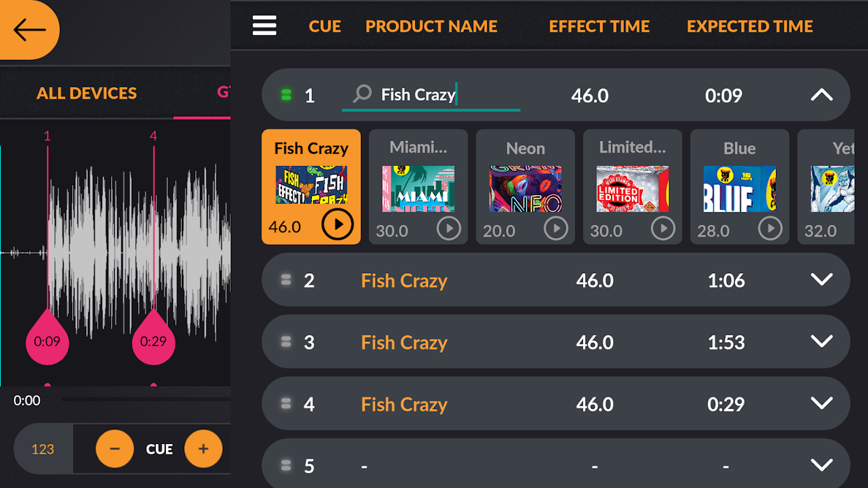Click the search magnifier icon in cue 1

(363, 94)
